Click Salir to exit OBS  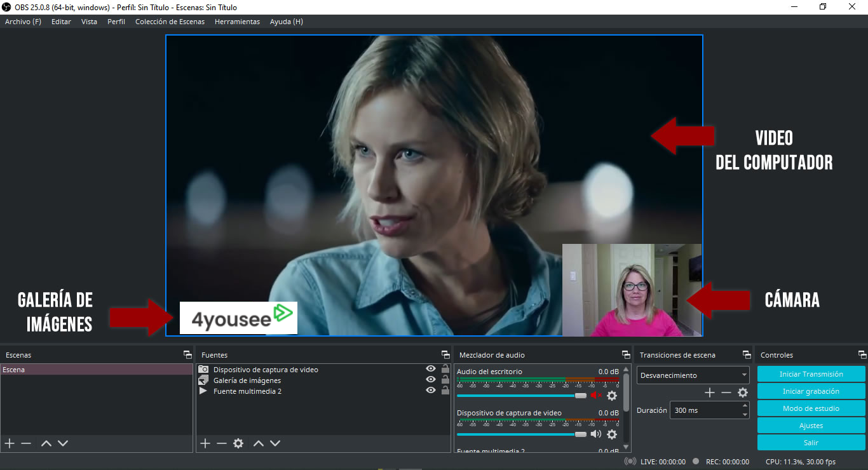click(811, 443)
